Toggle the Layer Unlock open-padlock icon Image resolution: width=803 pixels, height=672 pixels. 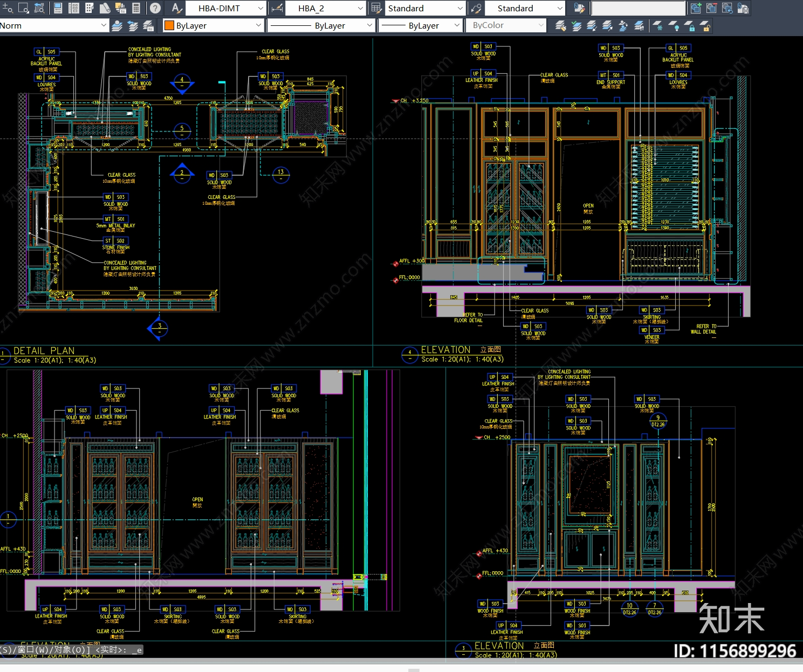(x=705, y=25)
